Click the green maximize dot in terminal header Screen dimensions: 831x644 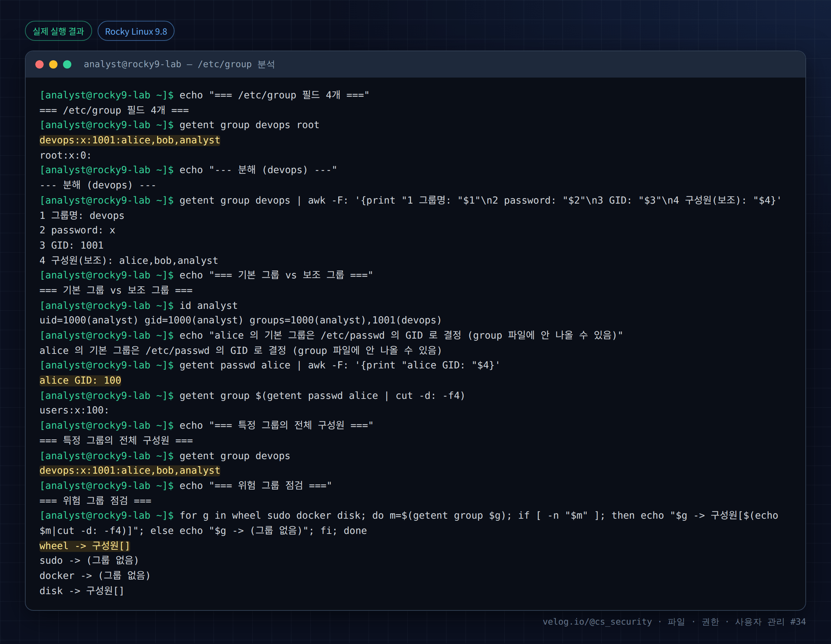68,64
